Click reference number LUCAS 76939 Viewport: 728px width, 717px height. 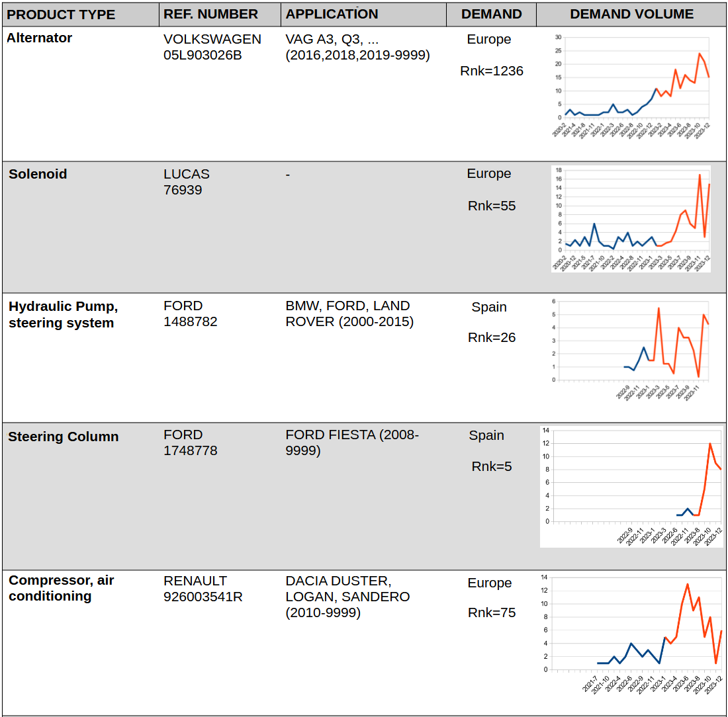point(187,182)
